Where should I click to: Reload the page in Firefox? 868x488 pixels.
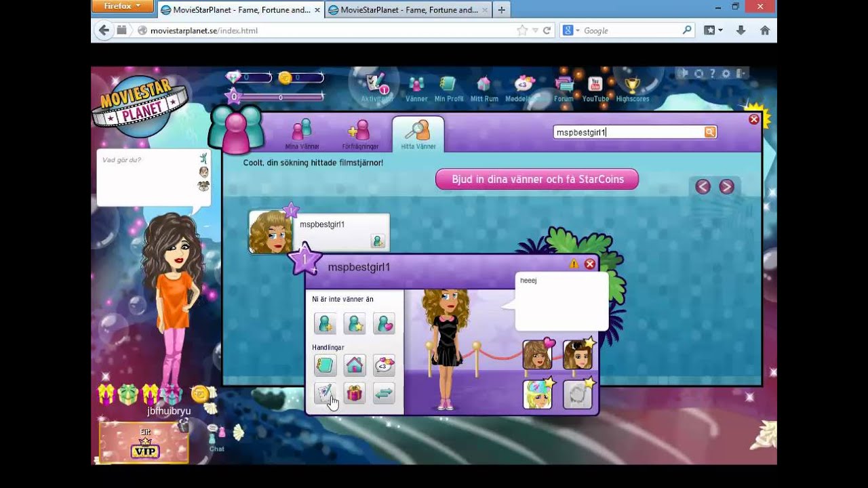[x=547, y=30]
